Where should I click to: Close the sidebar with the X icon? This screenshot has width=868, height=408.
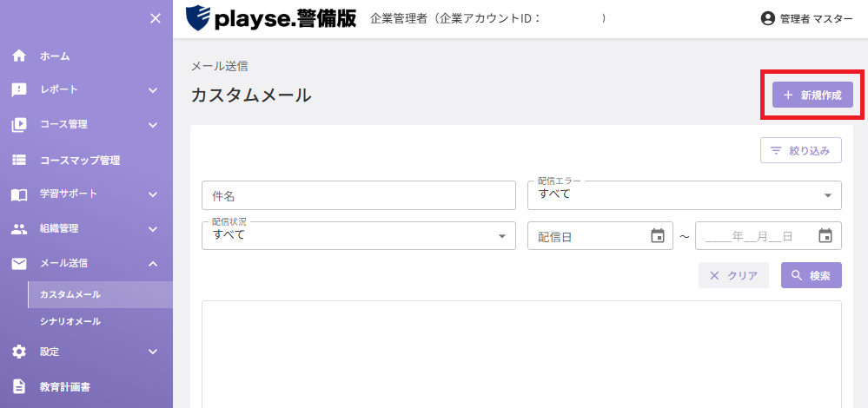click(156, 18)
